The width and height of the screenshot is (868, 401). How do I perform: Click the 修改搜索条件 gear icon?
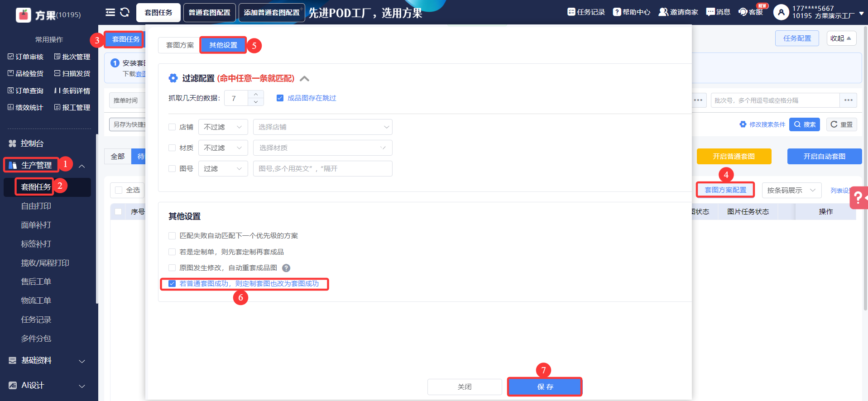743,124
